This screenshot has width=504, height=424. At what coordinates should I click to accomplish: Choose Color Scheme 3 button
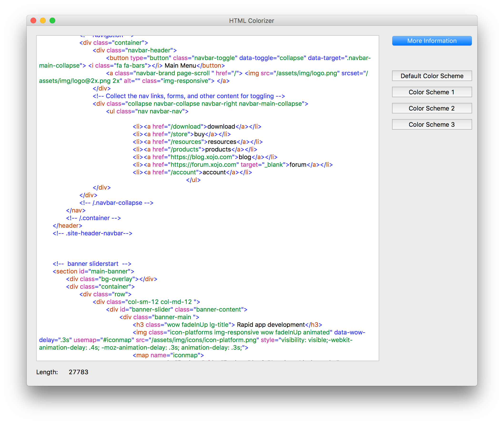(x=432, y=125)
